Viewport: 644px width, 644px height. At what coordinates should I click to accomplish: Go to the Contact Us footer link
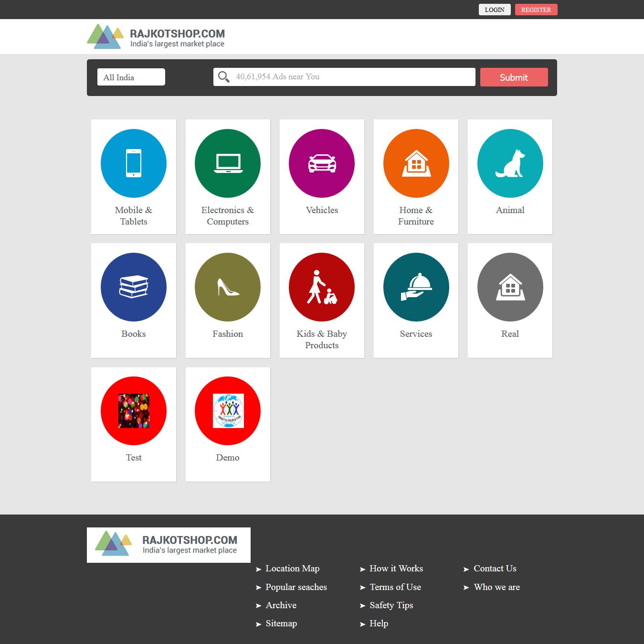click(x=495, y=569)
